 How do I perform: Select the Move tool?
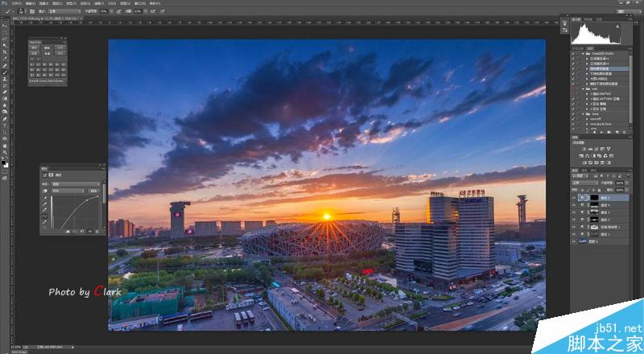[4, 25]
